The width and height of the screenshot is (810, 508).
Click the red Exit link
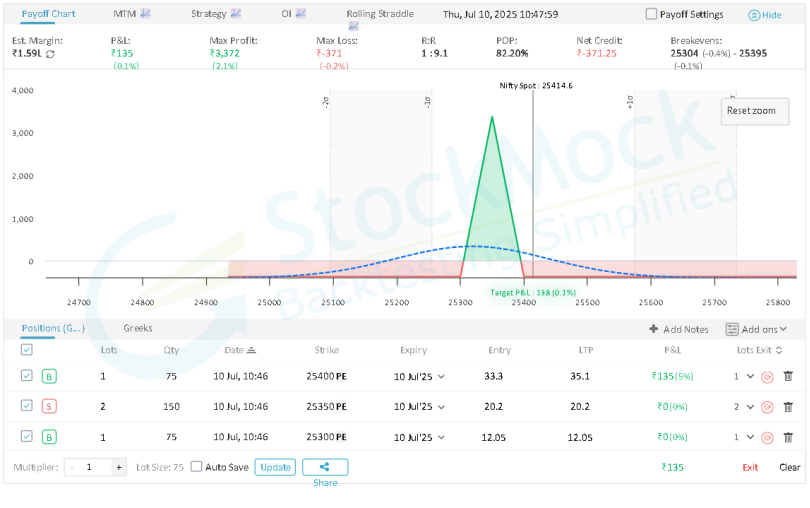tap(750, 467)
